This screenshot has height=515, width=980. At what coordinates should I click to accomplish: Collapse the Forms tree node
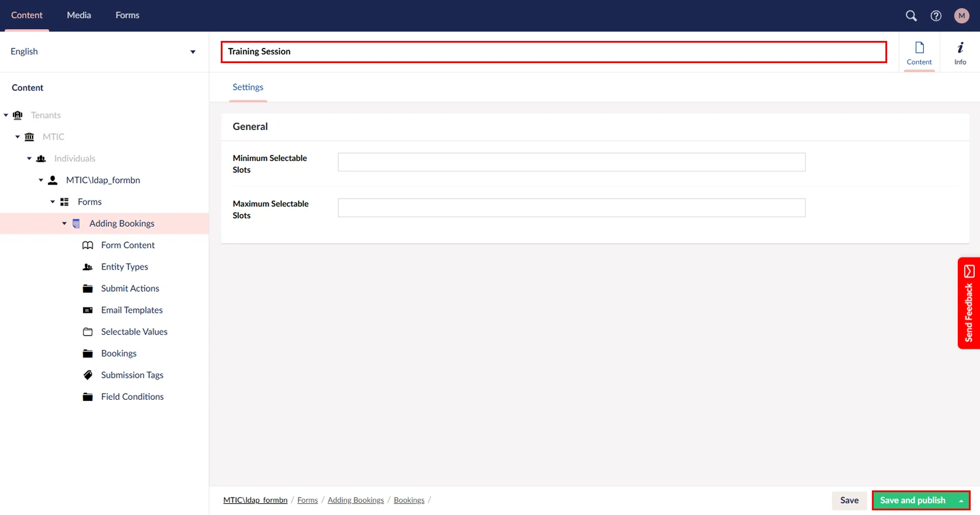coord(53,202)
